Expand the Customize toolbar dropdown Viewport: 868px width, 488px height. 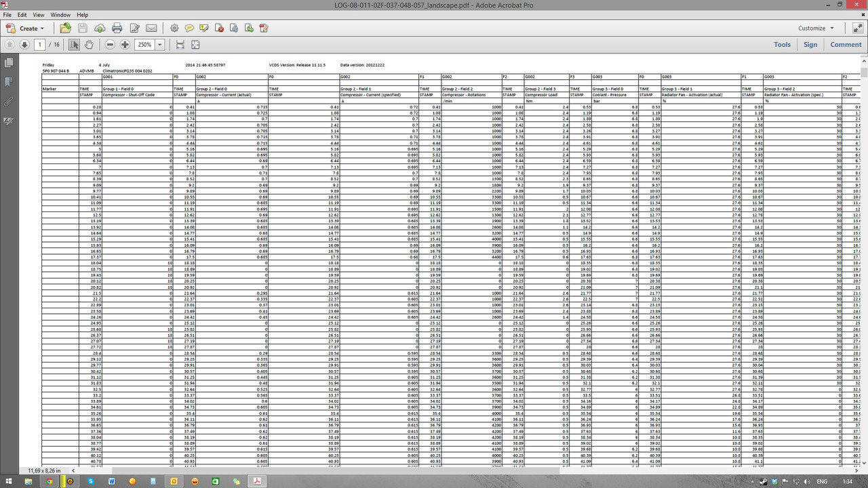[x=816, y=28]
